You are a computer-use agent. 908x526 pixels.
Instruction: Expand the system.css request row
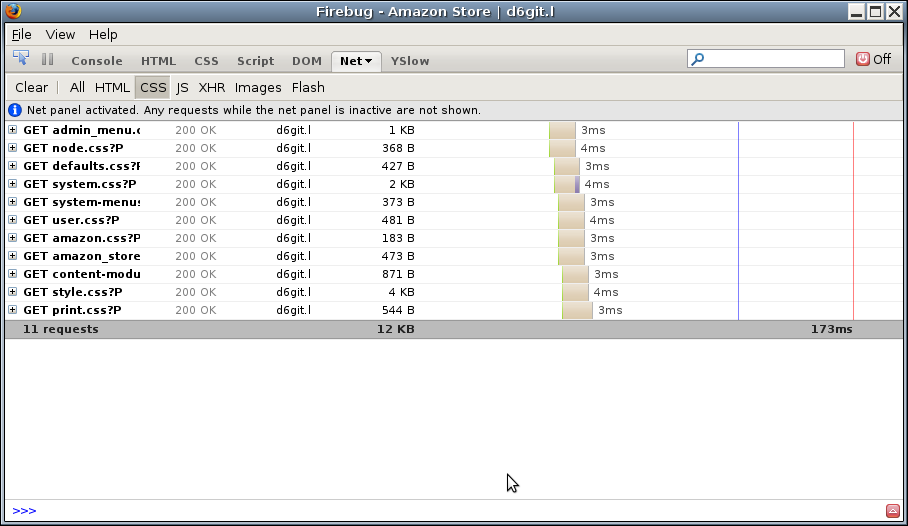[13, 184]
